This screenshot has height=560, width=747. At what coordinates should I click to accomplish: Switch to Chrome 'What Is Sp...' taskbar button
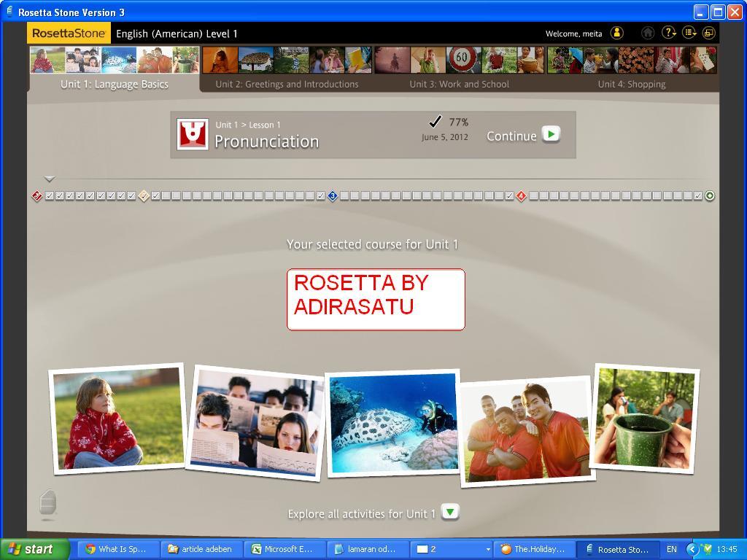[117, 549]
